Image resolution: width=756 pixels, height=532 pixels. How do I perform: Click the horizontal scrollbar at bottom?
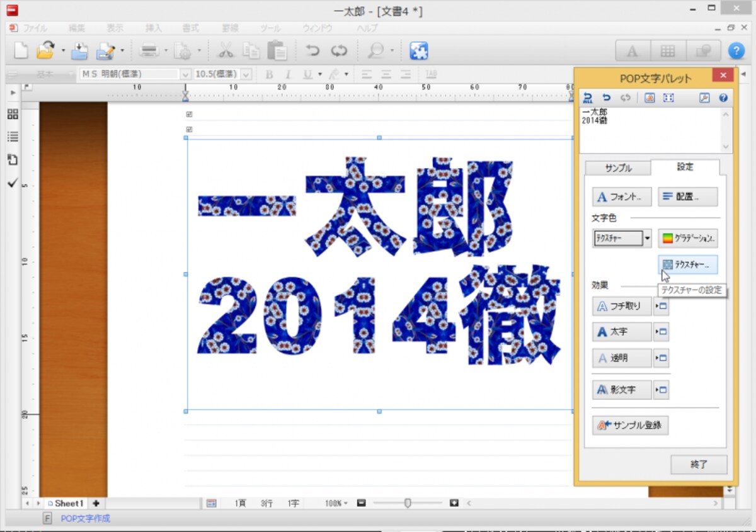coord(593,504)
